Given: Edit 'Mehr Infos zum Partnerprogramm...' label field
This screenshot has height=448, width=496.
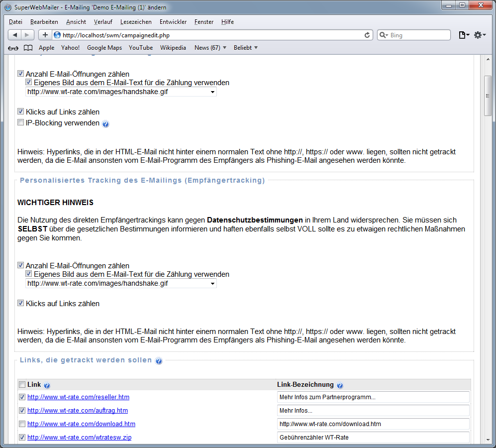Looking at the screenshot, I should (373, 397).
